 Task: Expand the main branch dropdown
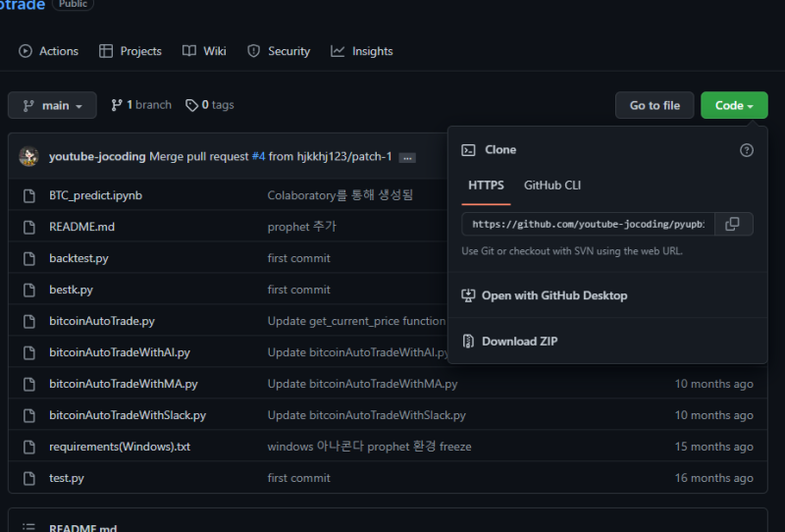point(52,105)
